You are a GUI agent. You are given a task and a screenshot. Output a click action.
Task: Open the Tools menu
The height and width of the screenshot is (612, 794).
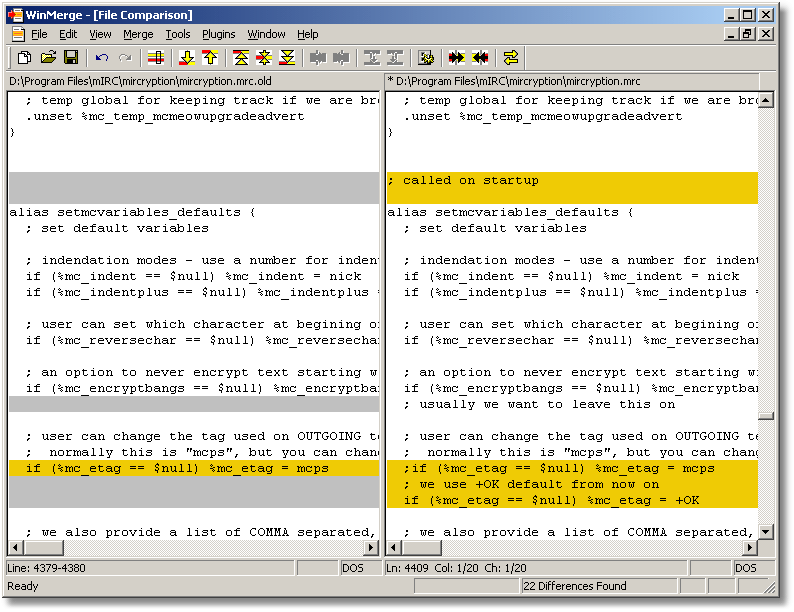178,34
